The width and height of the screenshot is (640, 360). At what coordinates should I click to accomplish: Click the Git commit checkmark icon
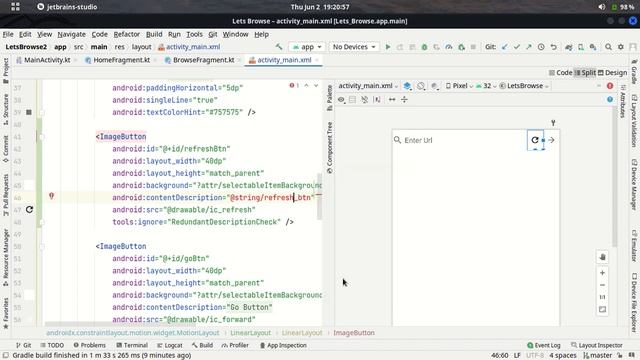517,47
